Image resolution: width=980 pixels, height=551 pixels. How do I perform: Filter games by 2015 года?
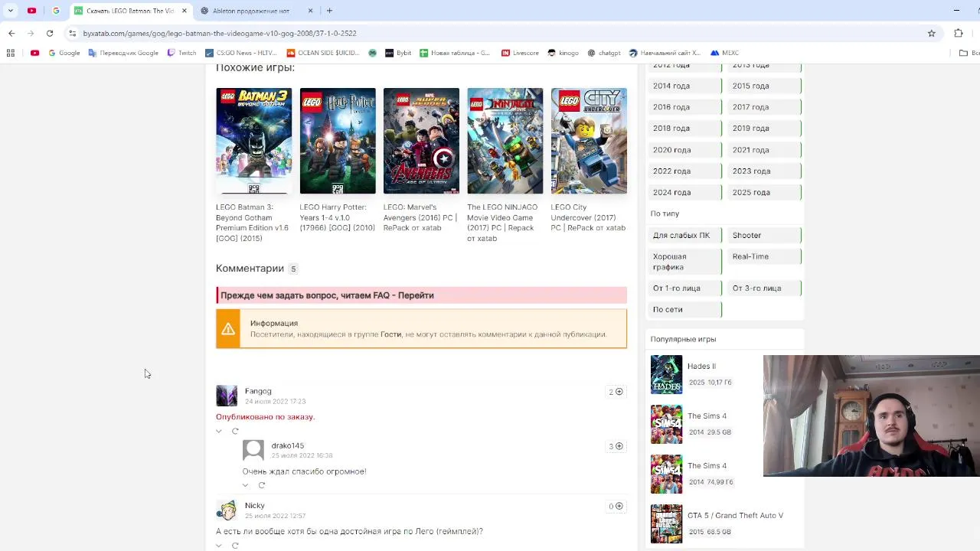[765, 86]
